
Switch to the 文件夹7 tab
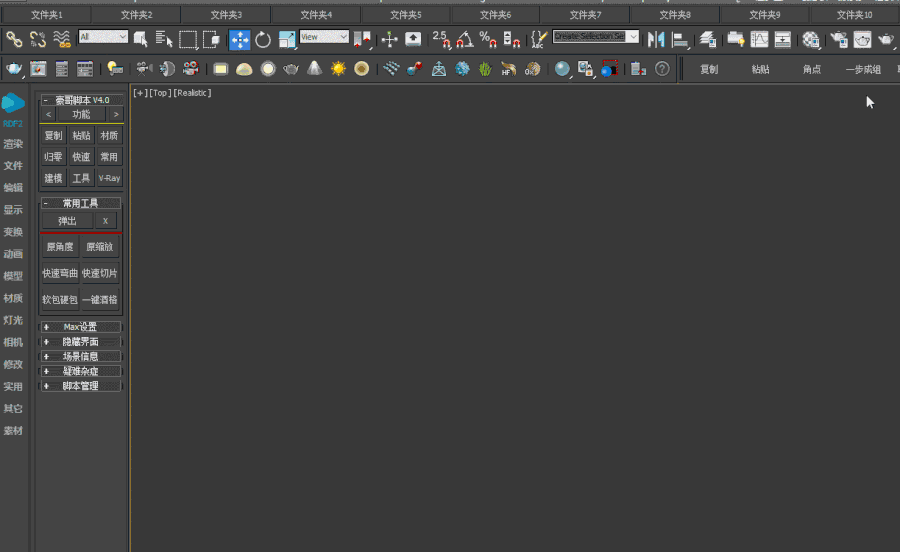(x=585, y=15)
